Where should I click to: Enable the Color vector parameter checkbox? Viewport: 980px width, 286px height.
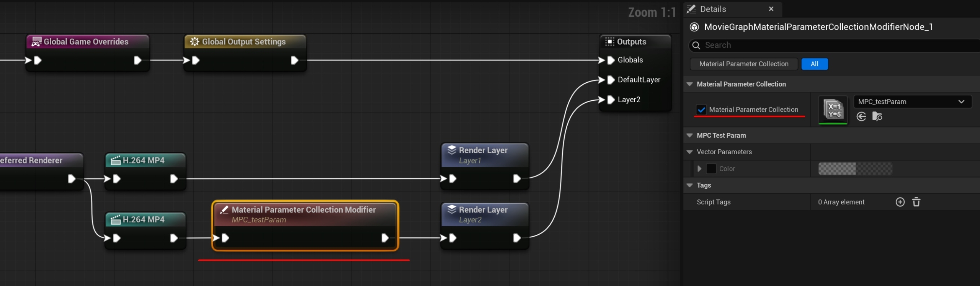pyautogui.click(x=711, y=168)
